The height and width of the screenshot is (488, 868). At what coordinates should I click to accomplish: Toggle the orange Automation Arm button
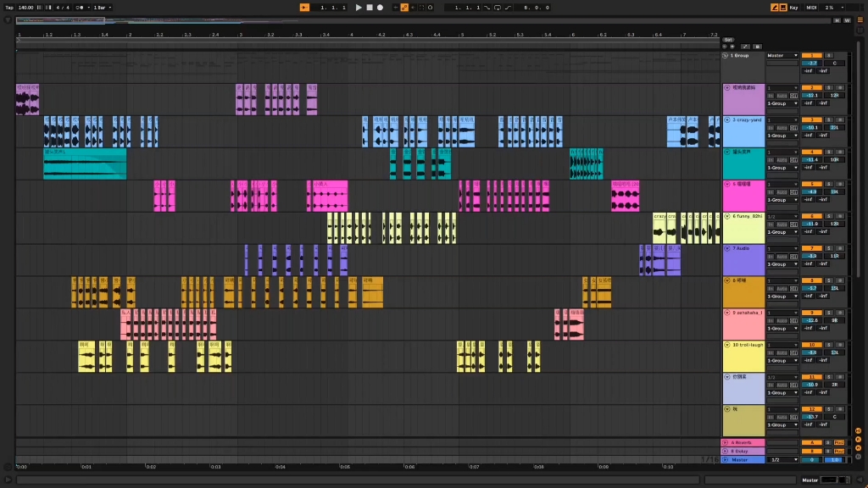coord(404,8)
